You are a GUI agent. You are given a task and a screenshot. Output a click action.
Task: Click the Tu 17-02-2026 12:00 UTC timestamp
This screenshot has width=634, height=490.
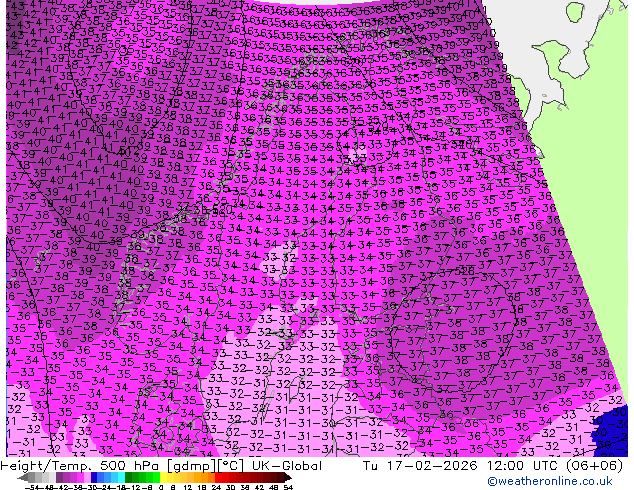[462, 466]
